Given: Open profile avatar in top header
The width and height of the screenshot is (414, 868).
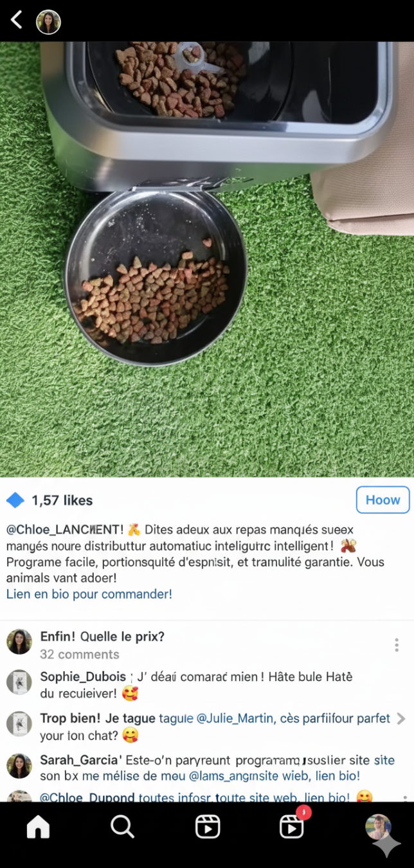Looking at the screenshot, I should (x=48, y=22).
